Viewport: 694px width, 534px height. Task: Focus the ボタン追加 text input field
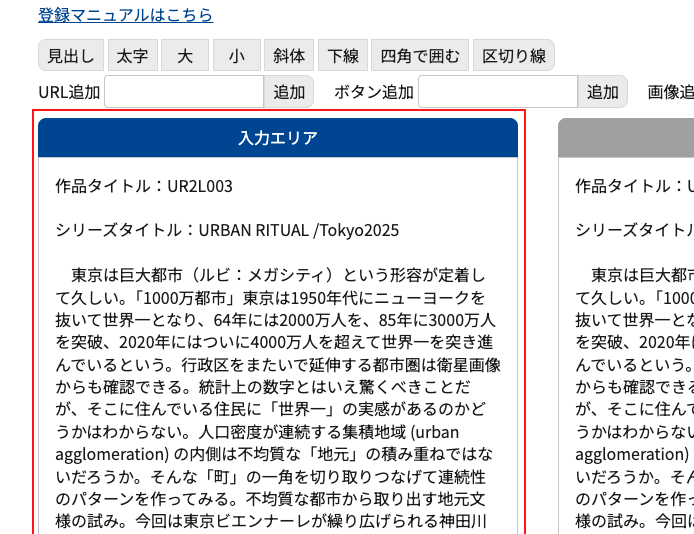497,92
